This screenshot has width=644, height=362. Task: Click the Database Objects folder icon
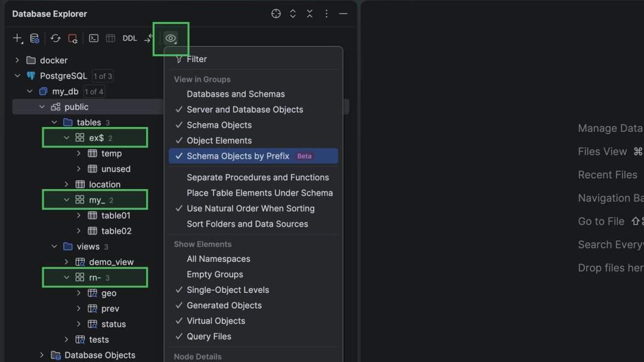tap(55, 355)
